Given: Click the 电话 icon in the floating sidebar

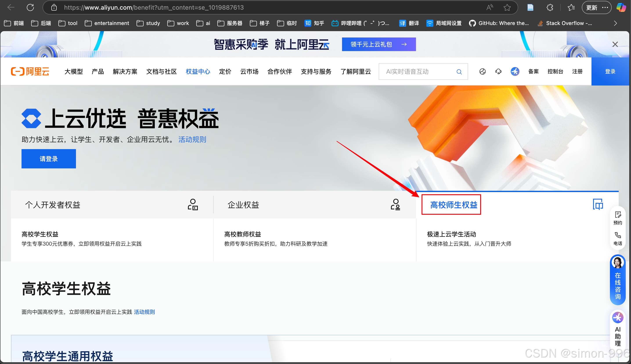Looking at the screenshot, I should [617, 239].
